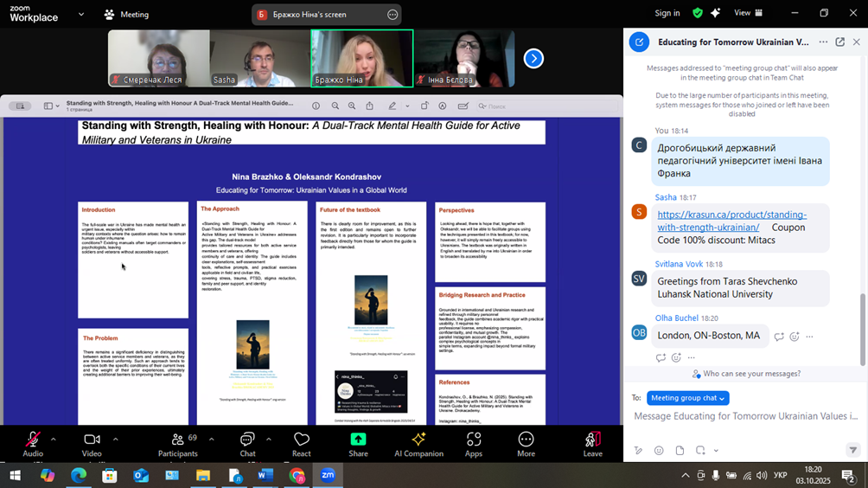
Task: Open the View menu
Action: (746, 13)
